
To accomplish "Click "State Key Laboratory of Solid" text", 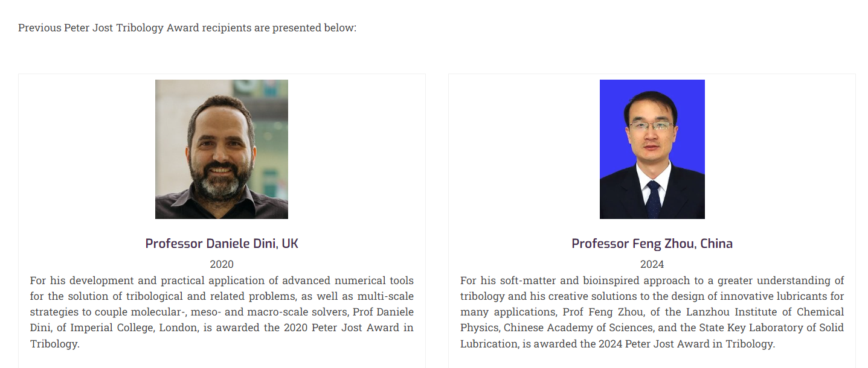I will click(x=770, y=328).
